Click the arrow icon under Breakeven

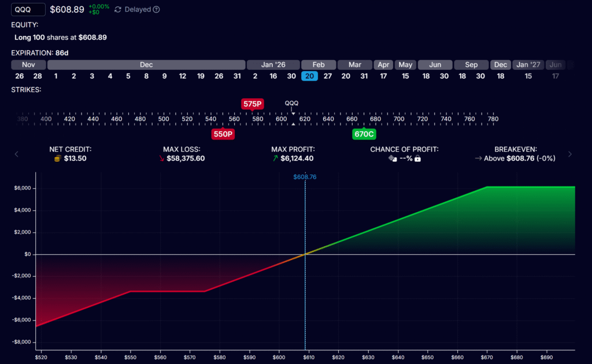pos(478,158)
